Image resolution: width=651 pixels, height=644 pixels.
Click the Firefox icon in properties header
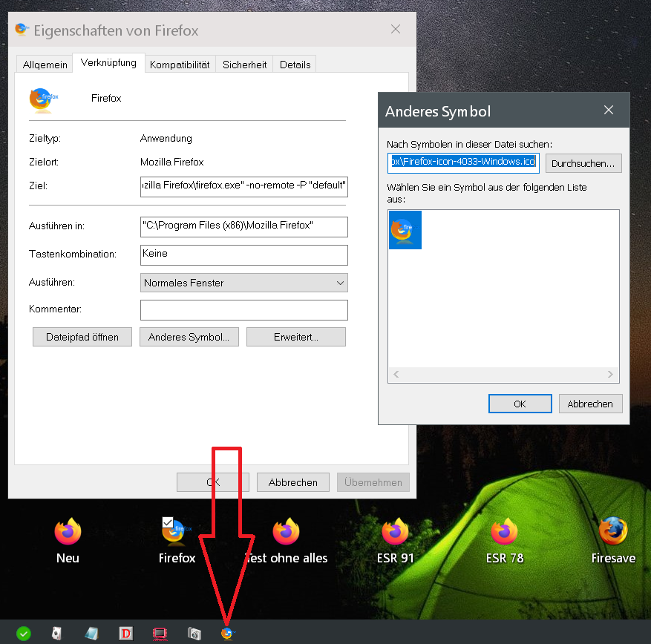point(43,100)
